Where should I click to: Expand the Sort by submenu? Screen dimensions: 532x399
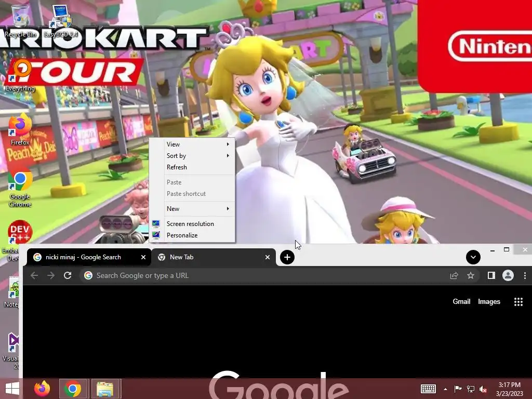[192, 156]
